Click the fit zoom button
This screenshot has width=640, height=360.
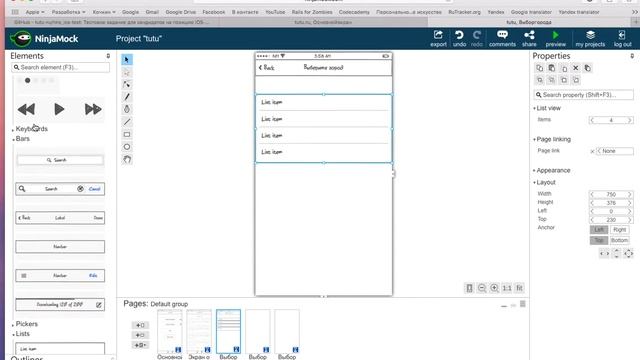[519, 288]
